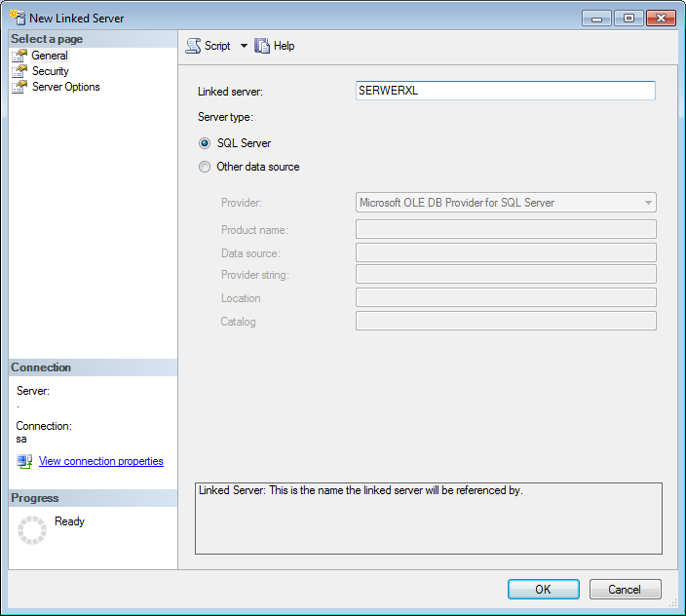Viewport: 686px width, 616px height.
Task: Click the Linked server input field
Action: (x=506, y=91)
